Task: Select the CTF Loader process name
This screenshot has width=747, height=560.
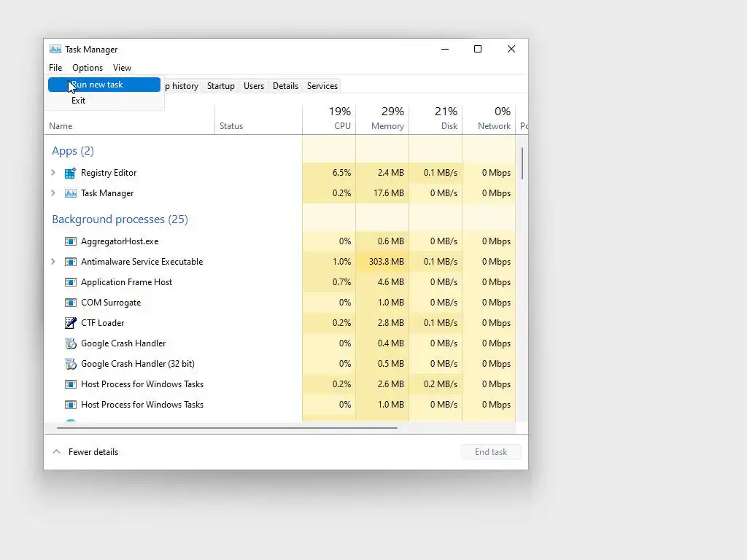Action: 102,323
